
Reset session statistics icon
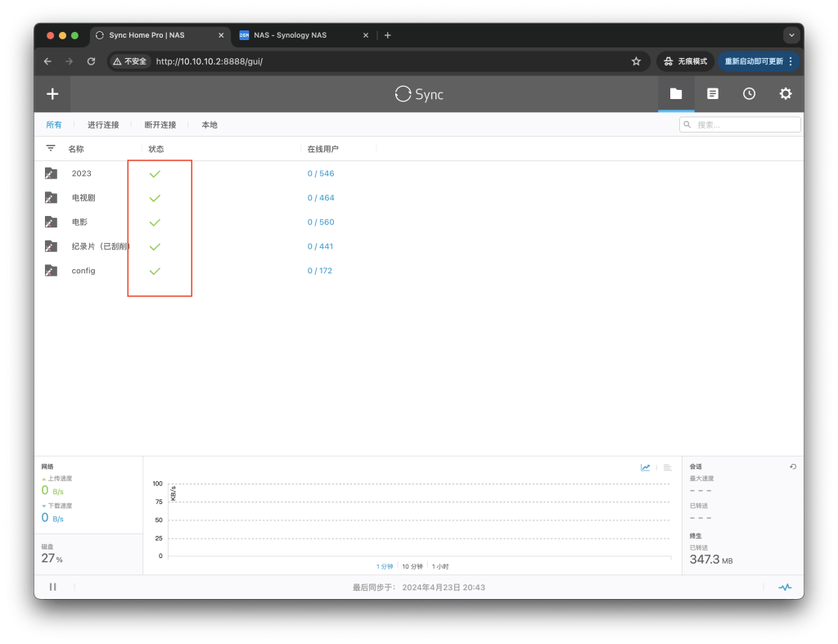click(793, 466)
